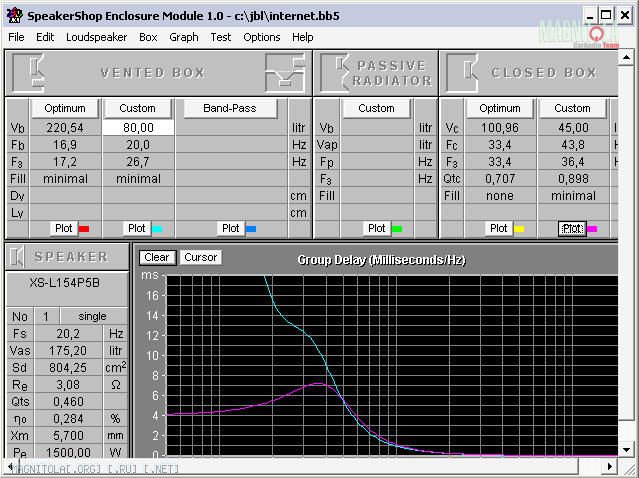Plot the Band-Pass curve (blue)

pyautogui.click(x=231, y=228)
